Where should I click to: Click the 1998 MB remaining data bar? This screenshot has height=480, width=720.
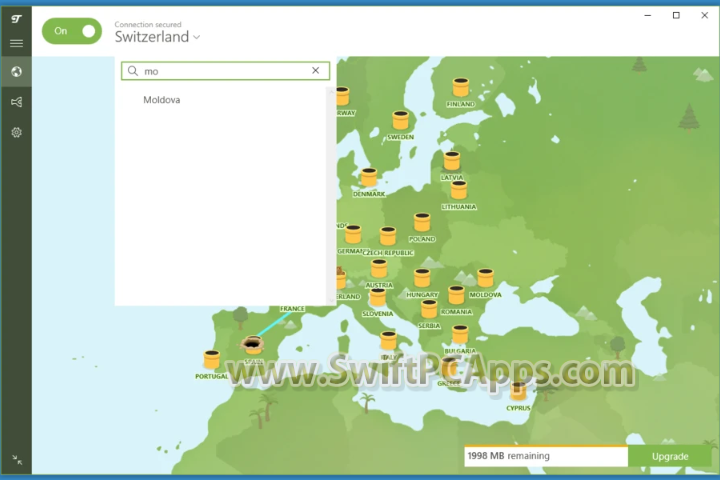click(546, 456)
